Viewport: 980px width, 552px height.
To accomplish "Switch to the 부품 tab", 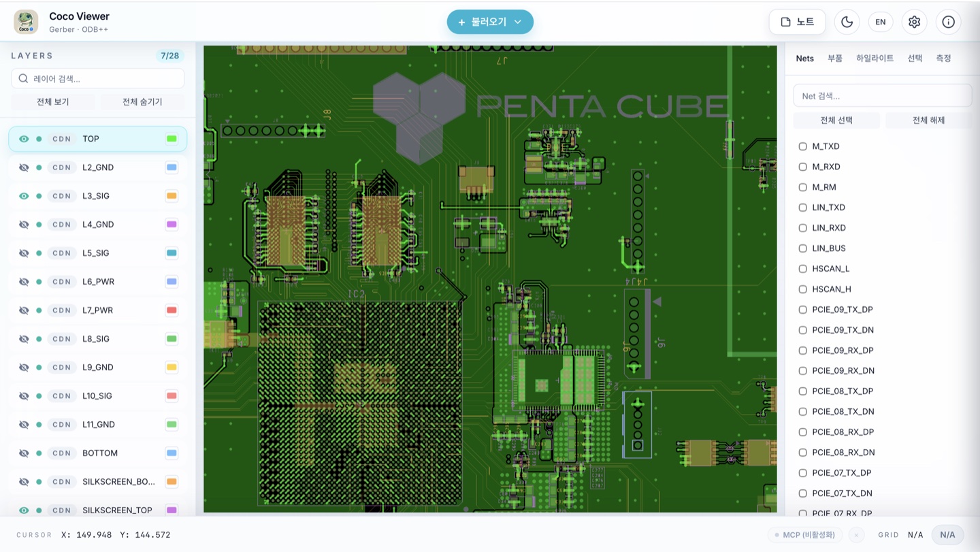I will coord(834,59).
